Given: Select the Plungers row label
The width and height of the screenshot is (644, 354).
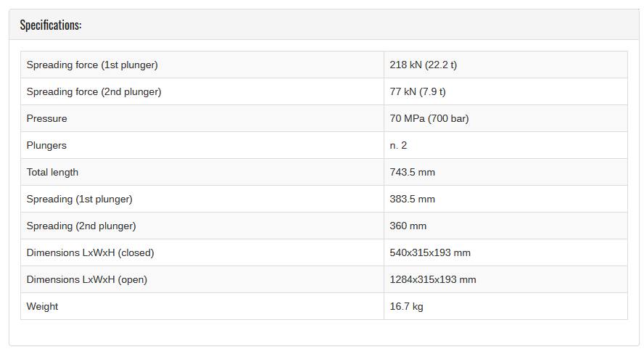Looking at the screenshot, I should tap(46, 145).
